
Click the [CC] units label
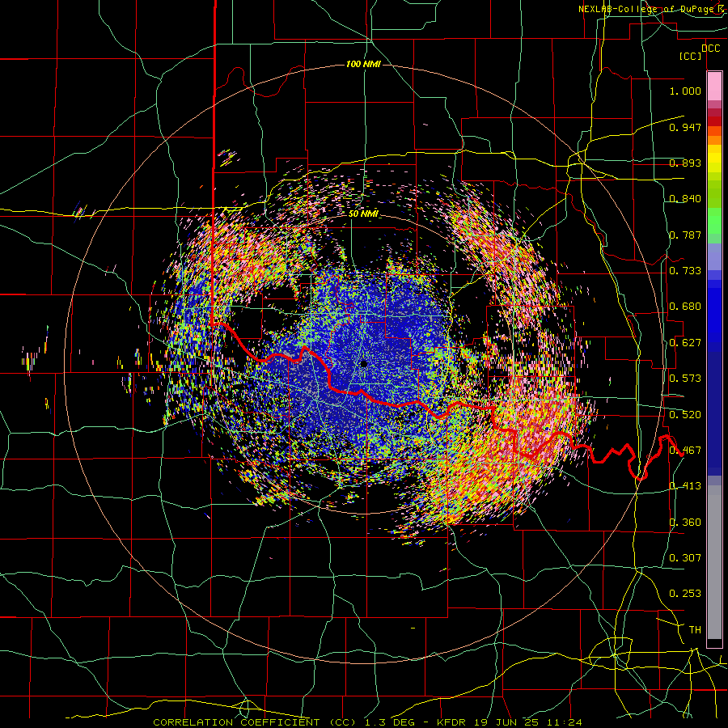[x=691, y=56]
